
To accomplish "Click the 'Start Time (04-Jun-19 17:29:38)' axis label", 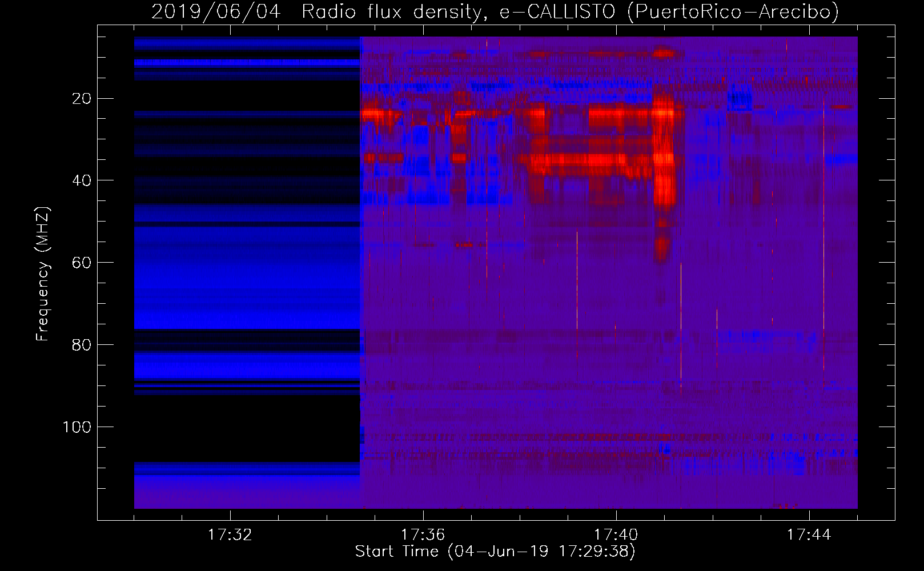I will click(495, 552).
